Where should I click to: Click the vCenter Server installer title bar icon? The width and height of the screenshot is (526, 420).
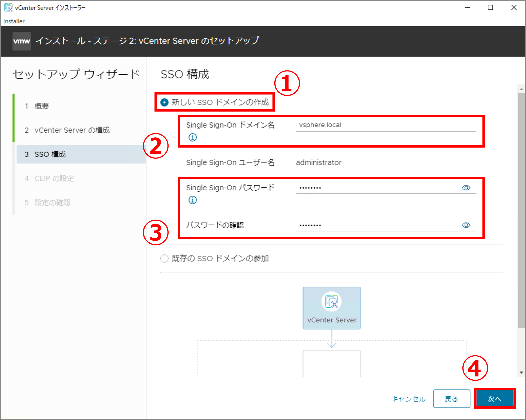8,8
